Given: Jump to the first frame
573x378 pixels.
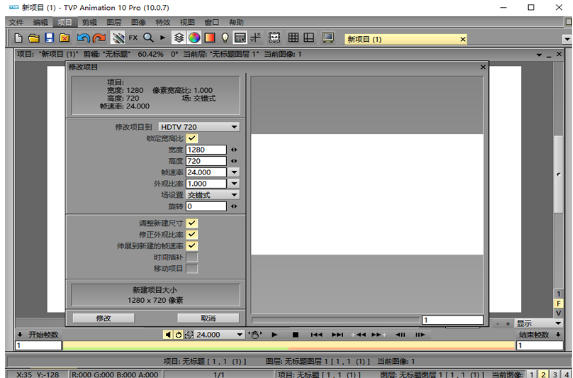Looking at the screenshot, I should pyautogui.click(x=316, y=334).
